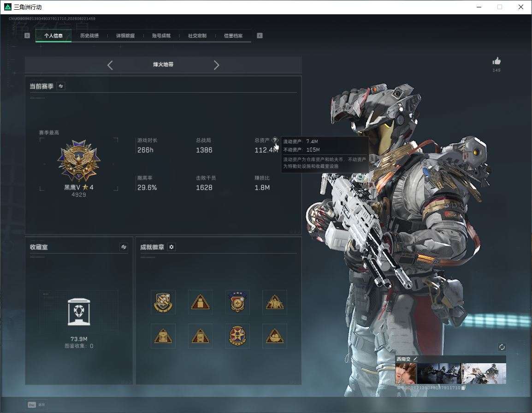The height and width of the screenshot is (413, 532).
Task: Close the 三角洲行动 window
Action: click(521, 7)
